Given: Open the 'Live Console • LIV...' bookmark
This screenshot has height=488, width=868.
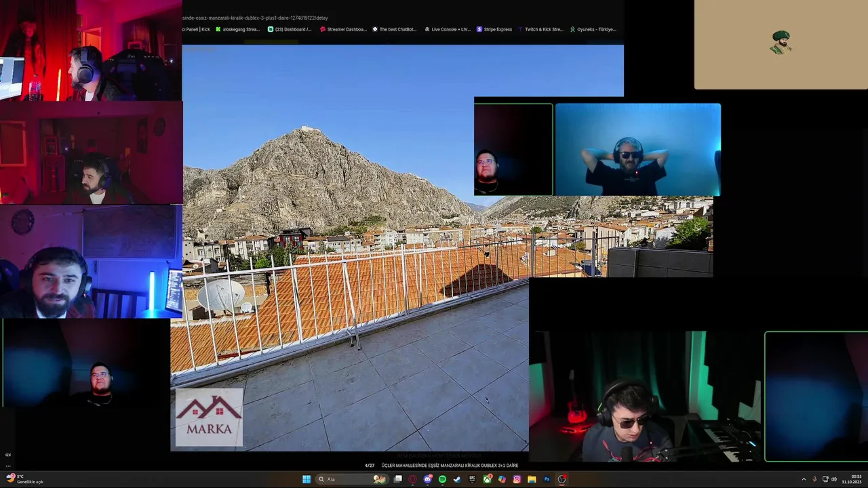Looking at the screenshot, I should (x=447, y=29).
